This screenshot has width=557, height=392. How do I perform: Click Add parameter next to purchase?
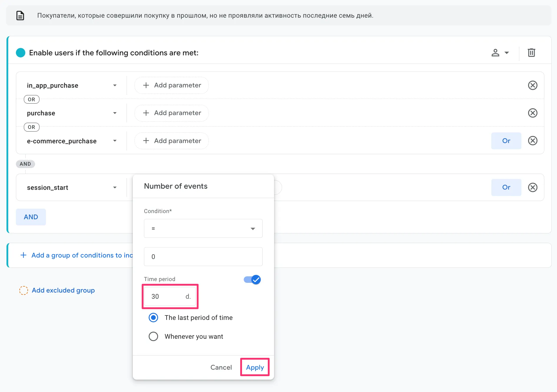pos(172,113)
